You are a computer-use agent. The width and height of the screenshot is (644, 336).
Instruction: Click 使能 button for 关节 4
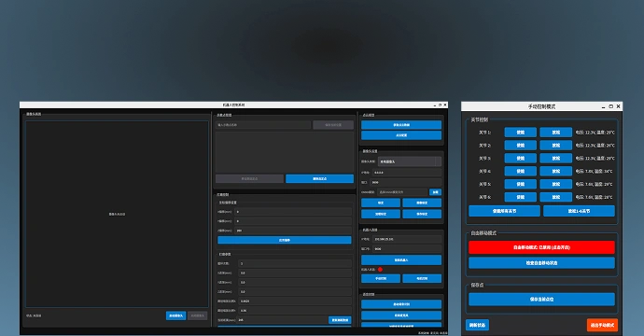[x=521, y=171]
